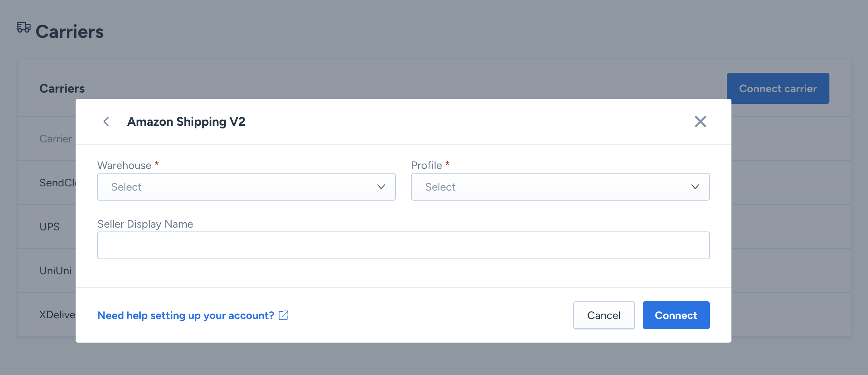Go back using the dialog's left arrow
Image resolution: width=868 pixels, height=375 pixels.
tap(106, 122)
